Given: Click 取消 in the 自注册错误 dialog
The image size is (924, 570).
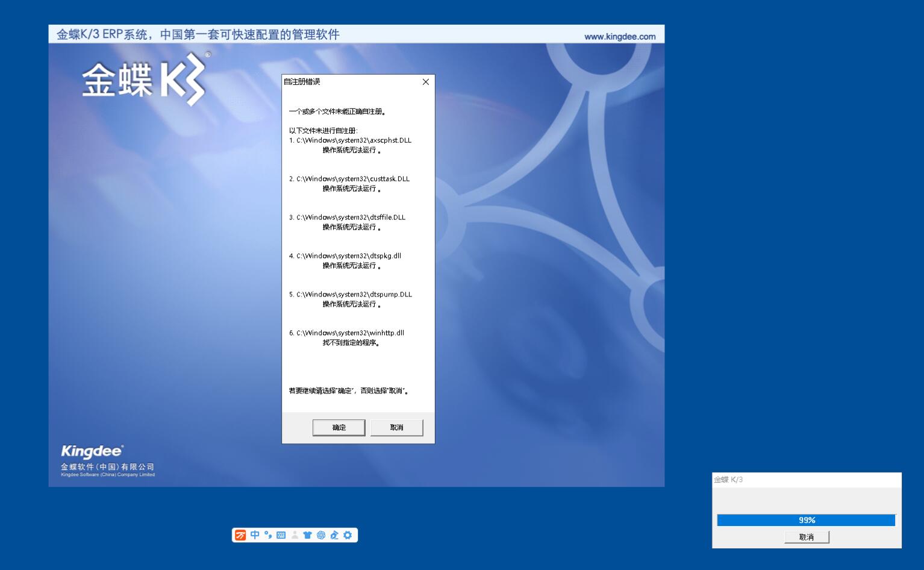Looking at the screenshot, I should (x=397, y=428).
